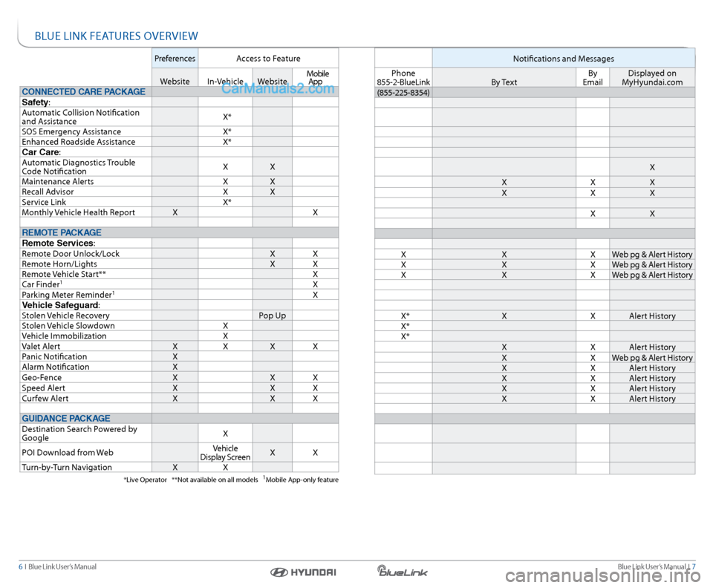The width and height of the screenshot is (713, 588).
Task: Click the 'Alarm Notification' row label
Action: pos(56,367)
